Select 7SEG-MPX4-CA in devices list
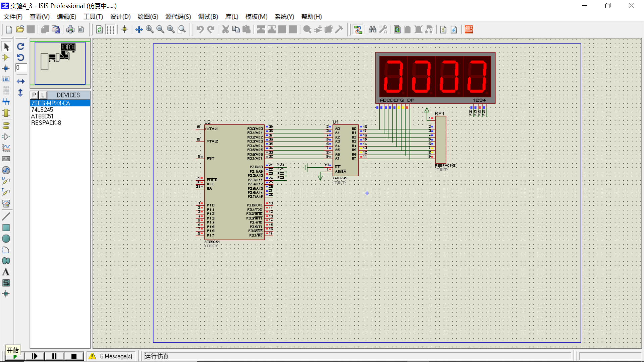 point(60,103)
